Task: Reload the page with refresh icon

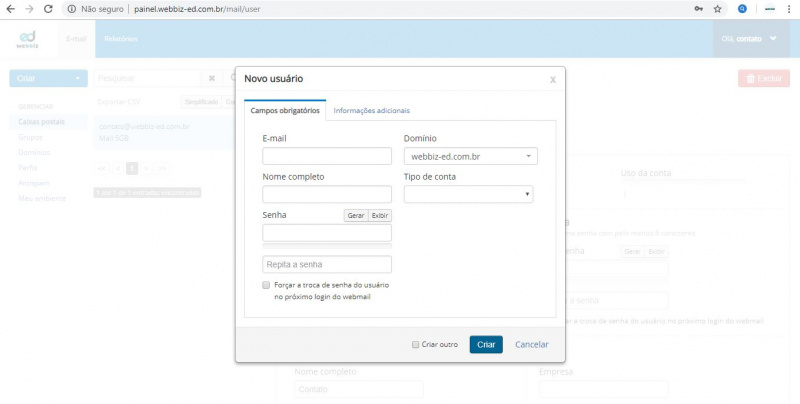Action: pos(47,8)
